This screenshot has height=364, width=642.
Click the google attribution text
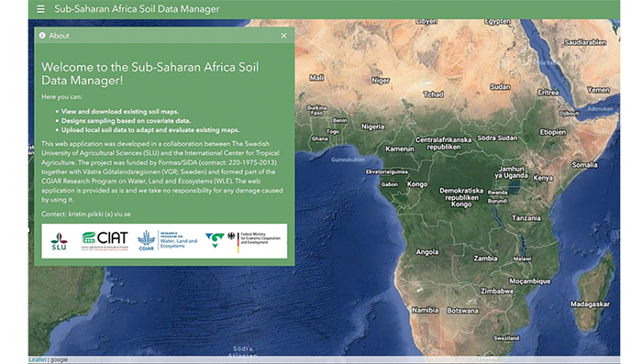click(59, 359)
